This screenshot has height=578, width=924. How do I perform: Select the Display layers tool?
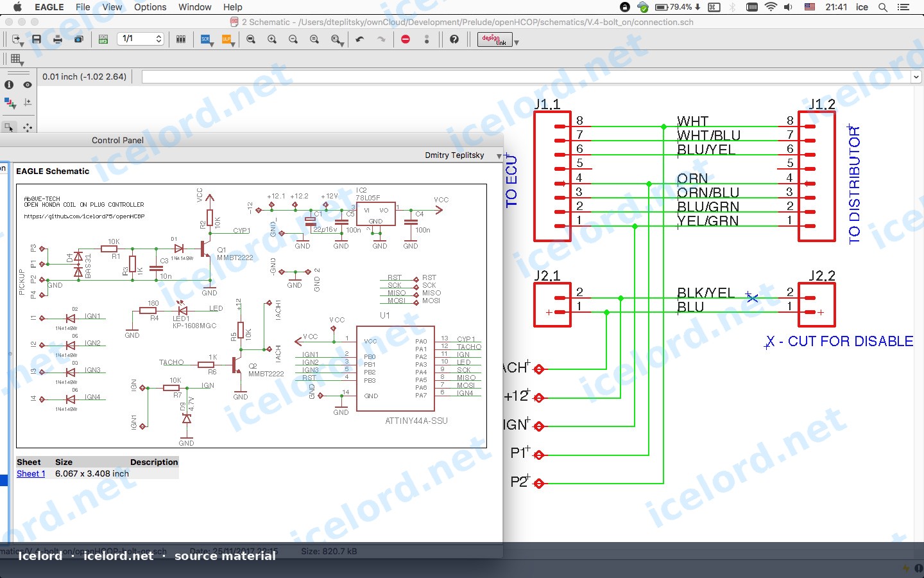28,85
